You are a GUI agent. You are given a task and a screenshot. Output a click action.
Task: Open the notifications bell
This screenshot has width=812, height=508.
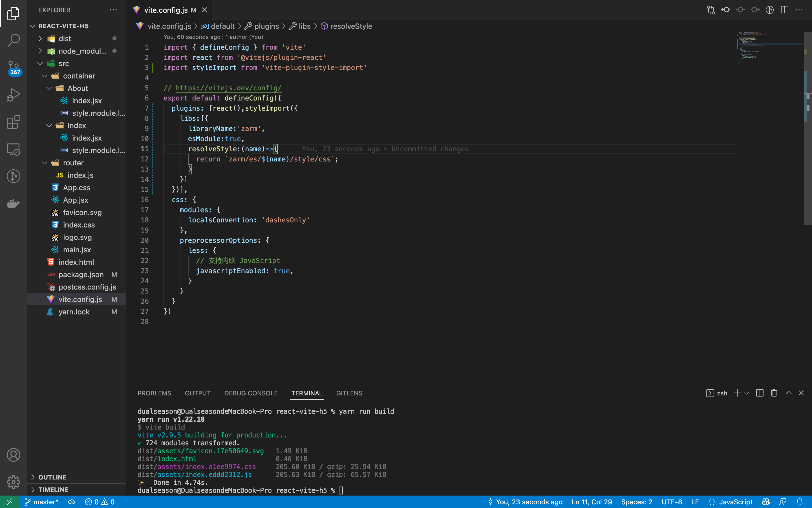click(x=800, y=502)
